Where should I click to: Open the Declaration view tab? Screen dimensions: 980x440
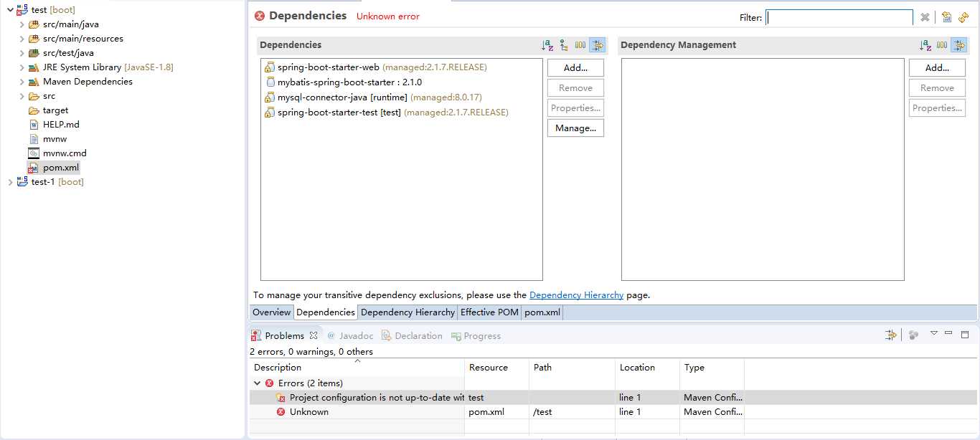[412, 336]
